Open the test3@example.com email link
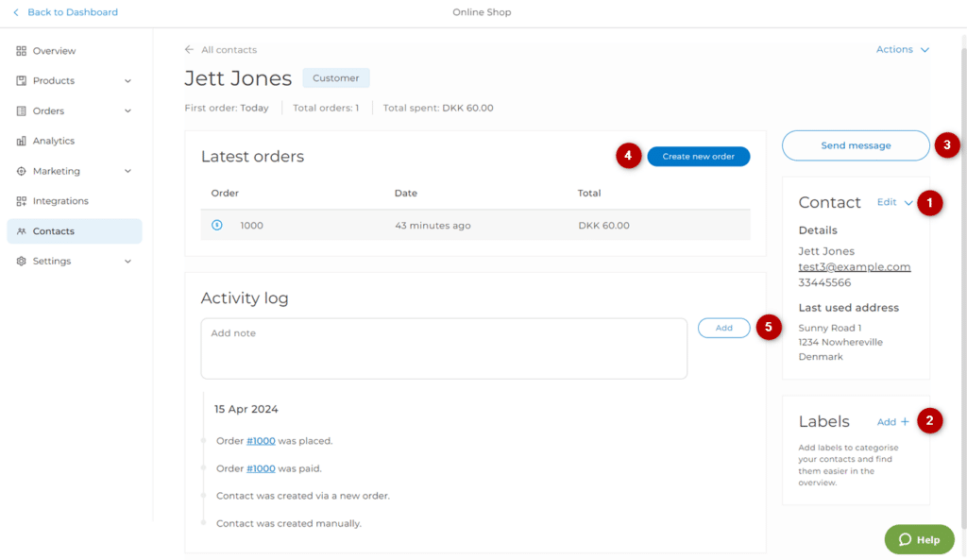The image size is (967, 560). click(854, 267)
